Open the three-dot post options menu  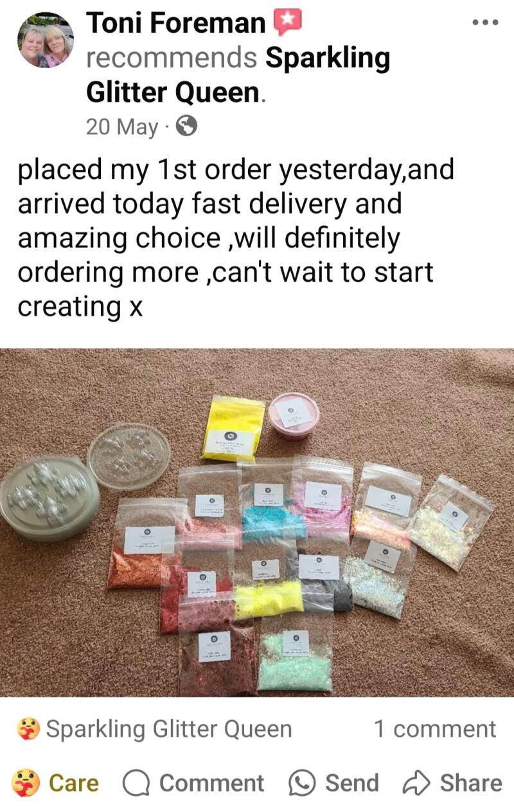click(x=485, y=22)
